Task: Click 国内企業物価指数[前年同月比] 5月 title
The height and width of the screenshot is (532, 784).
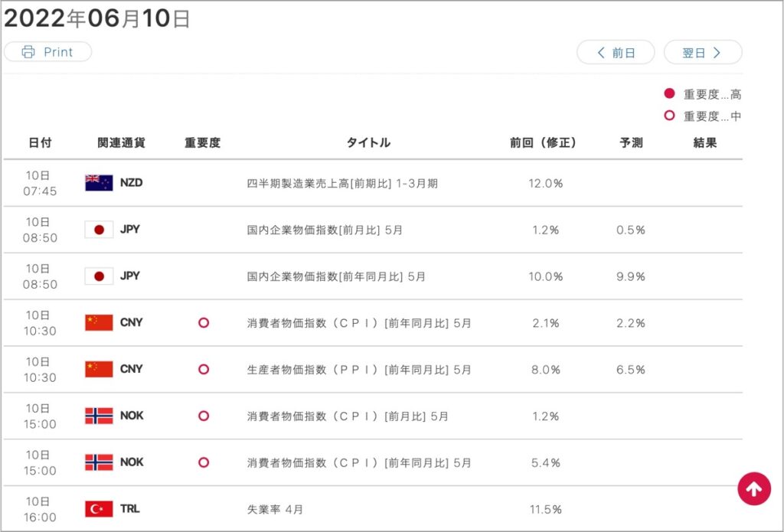Action: (x=336, y=276)
